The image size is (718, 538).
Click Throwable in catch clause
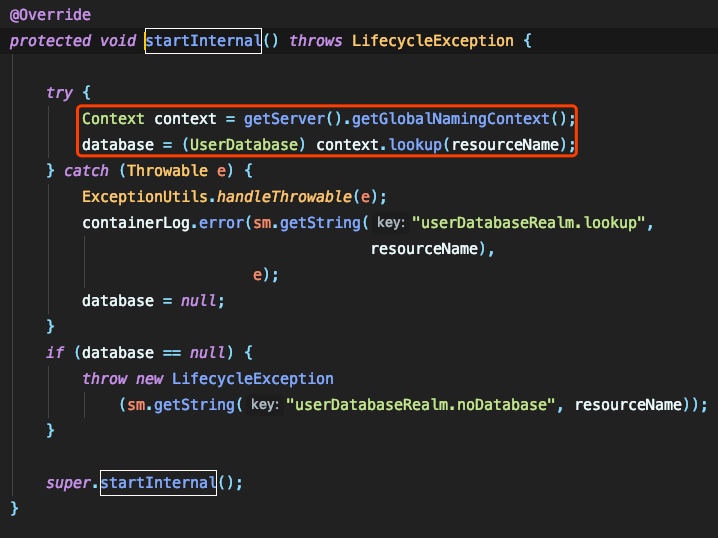pos(167,171)
